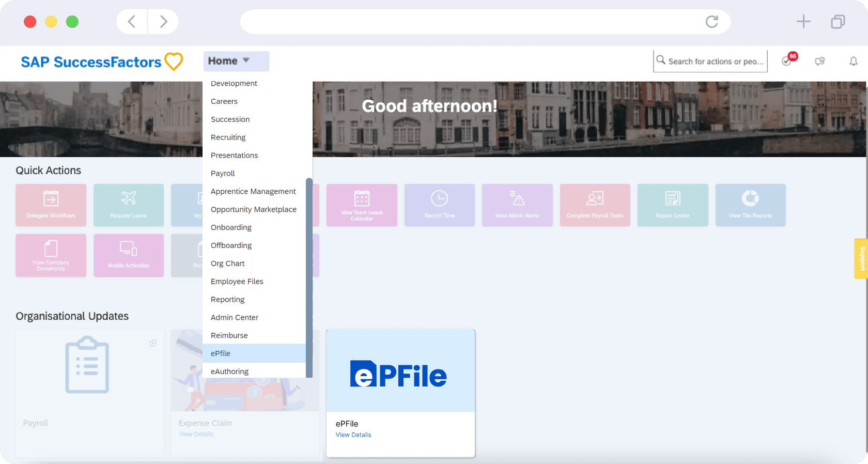
Task: Open View Company Documents tile
Action: coord(51,255)
